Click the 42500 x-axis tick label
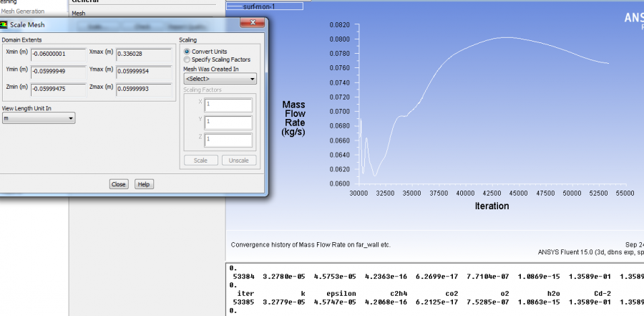 [x=492, y=193]
